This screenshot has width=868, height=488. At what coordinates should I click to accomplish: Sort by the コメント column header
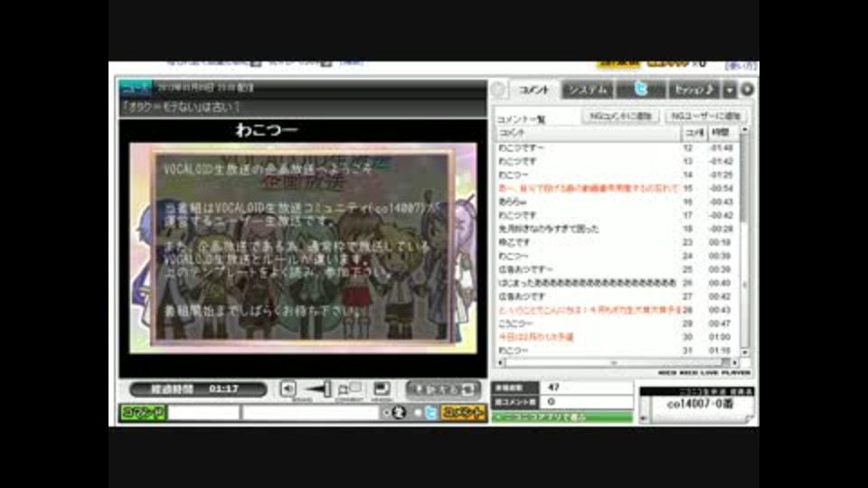[588, 133]
